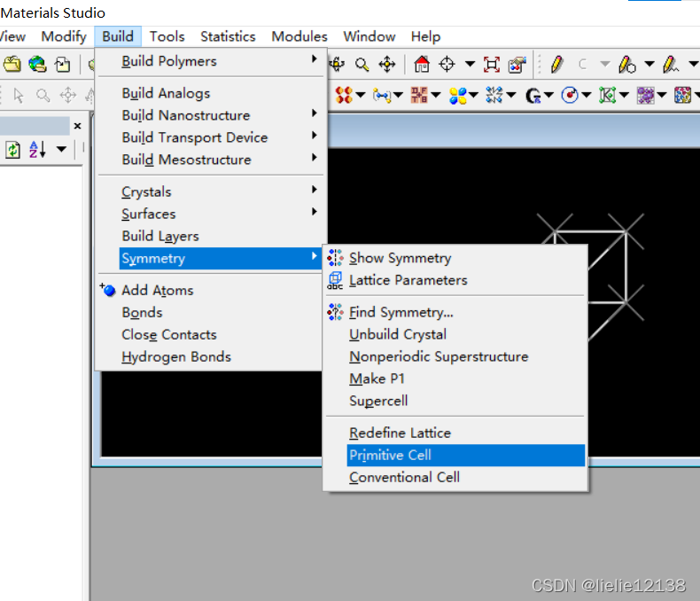Image resolution: width=700 pixels, height=601 pixels.
Task: Click the Gaussian G module icon
Action: [533, 95]
